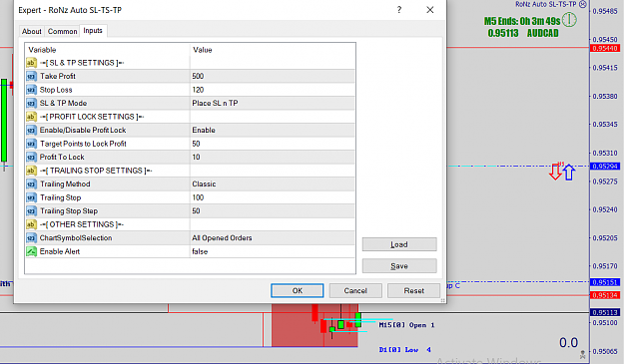Screen dimensions: 624x364
Task: Click the AUDCAD symbol label on chart
Action: coord(543,33)
